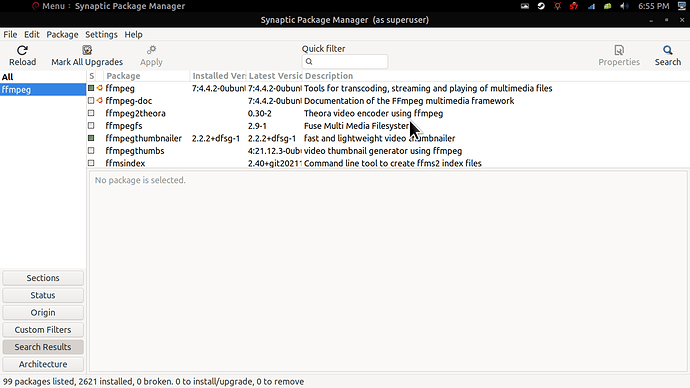This screenshot has width=690, height=388.
Task: Select the ffmpeg2theora package name
Action: click(x=136, y=113)
